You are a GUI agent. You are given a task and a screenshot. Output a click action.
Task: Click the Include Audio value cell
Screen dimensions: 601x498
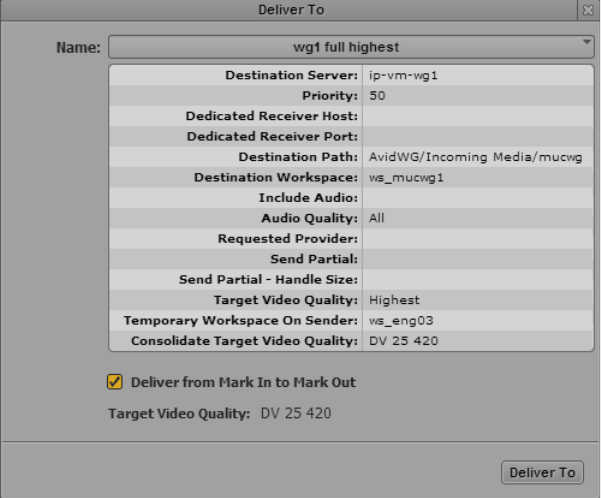[478, 197]
